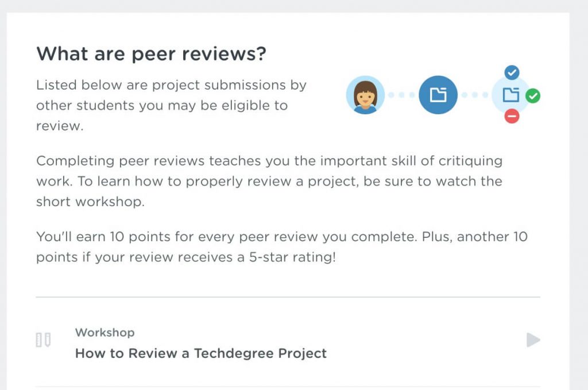This screenshot has height=390, width=588.
Task: Click the words "short workshop" in the text
Action: (x=90, y=202)
